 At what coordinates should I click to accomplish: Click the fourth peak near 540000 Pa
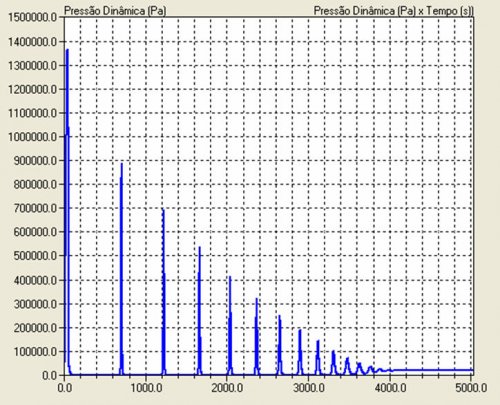[199, 247]
